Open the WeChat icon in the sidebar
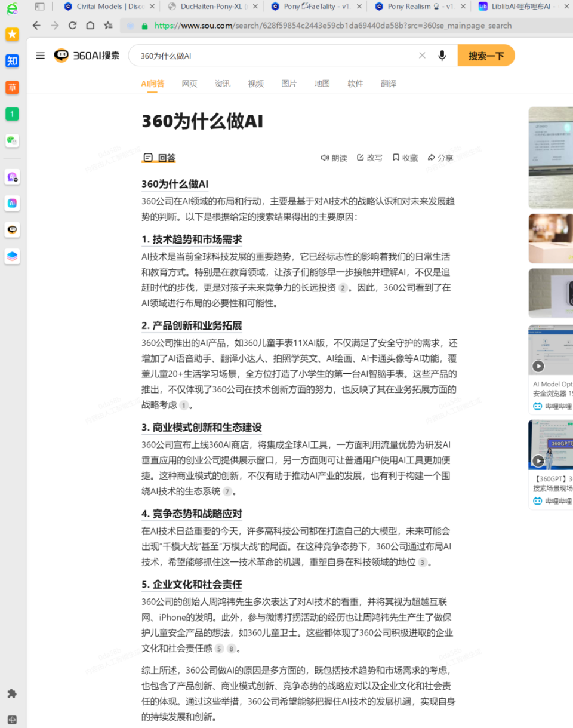The height and width of the screenshot is (728, 573). tap(12, 140)
